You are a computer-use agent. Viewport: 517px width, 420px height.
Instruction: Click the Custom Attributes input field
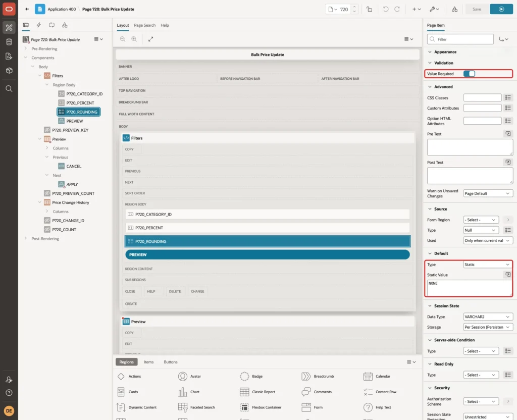(x=482, y=108)
